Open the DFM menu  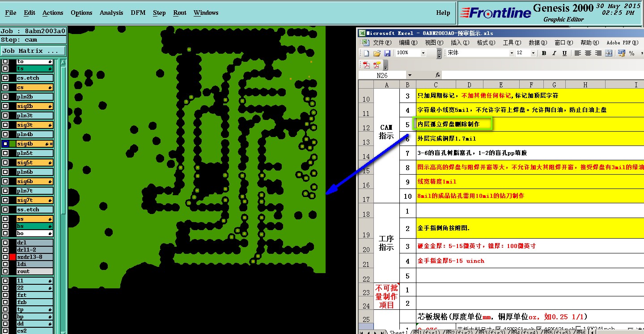[x=138, y=13]
